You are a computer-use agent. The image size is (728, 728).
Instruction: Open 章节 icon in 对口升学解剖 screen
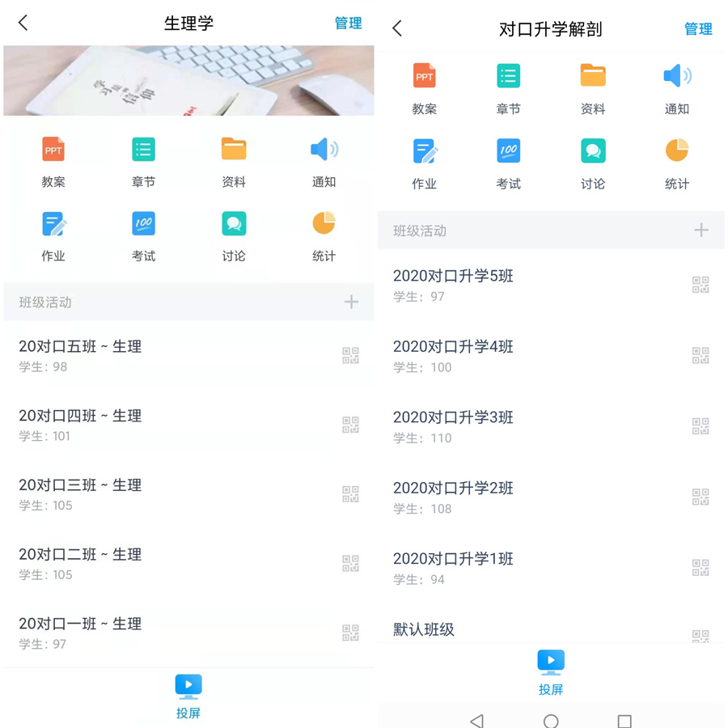point(508,77)
